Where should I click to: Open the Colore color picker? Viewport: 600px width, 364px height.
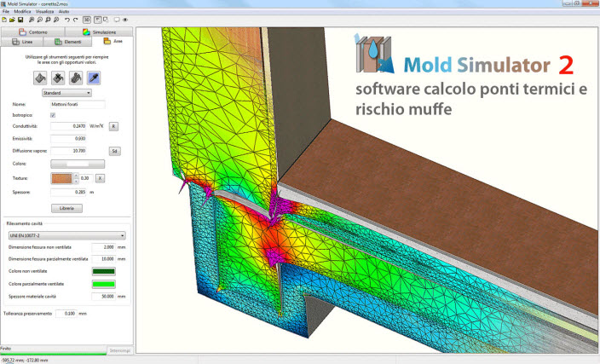(78, 164)
